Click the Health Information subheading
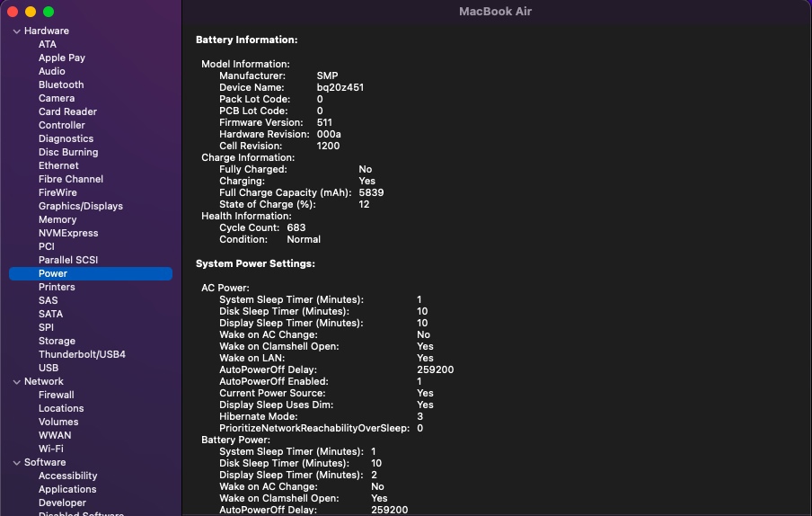812x516 pixels. [246, 216]
